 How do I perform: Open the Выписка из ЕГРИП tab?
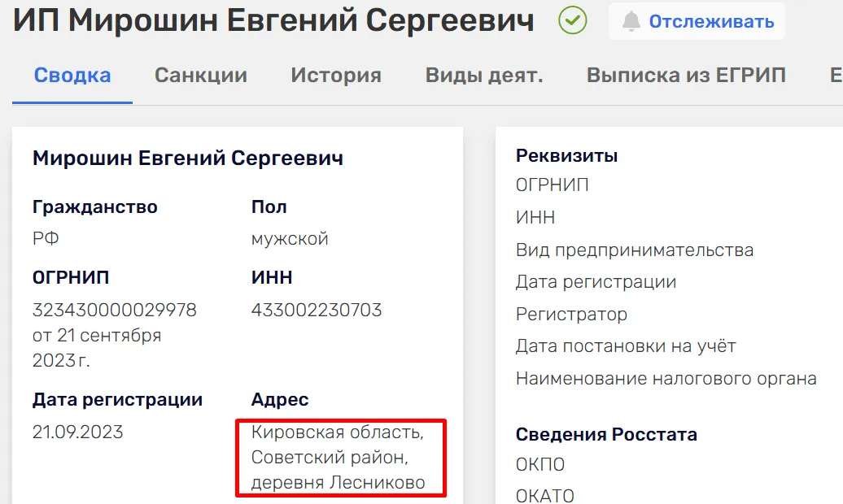[687, 76]
